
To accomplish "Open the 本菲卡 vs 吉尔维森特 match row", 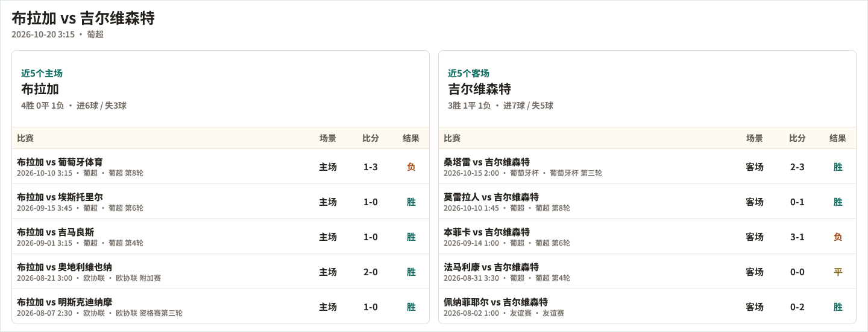I will (647, 237).
